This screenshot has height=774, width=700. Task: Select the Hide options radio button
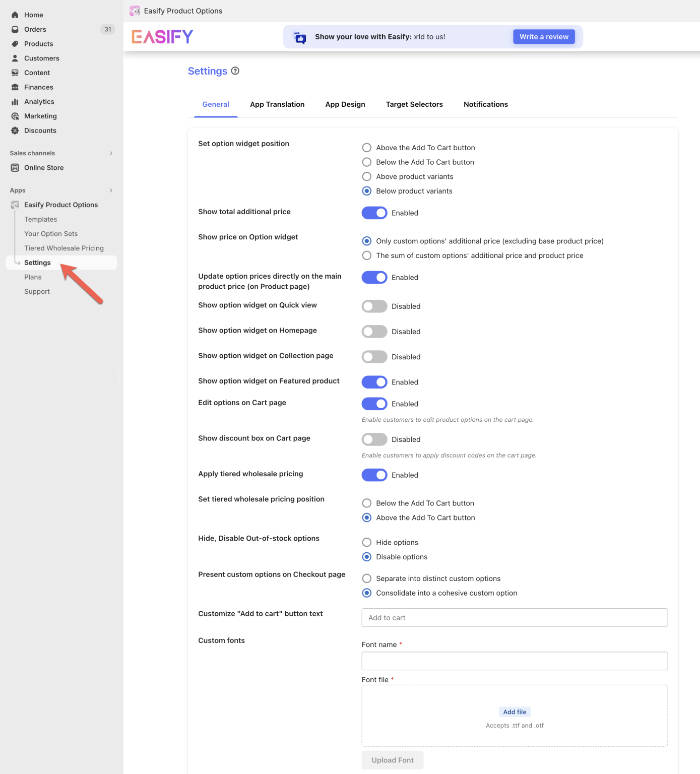pos(366,542)
